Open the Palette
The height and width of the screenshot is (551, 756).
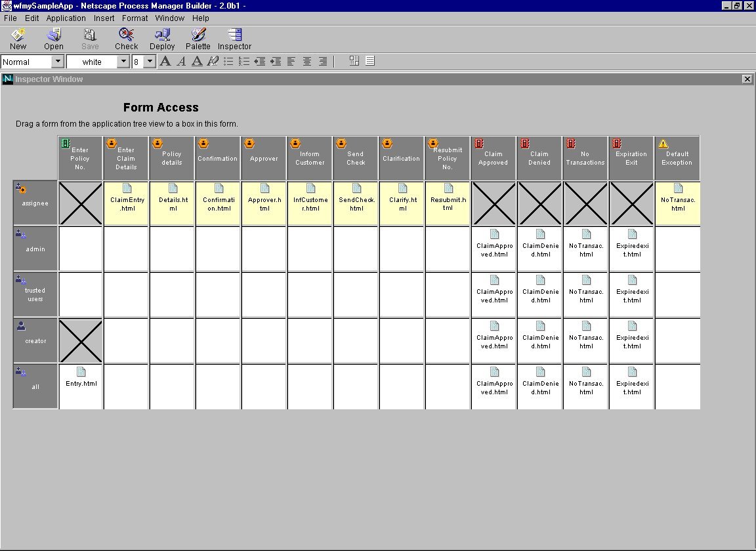point(198,39)
